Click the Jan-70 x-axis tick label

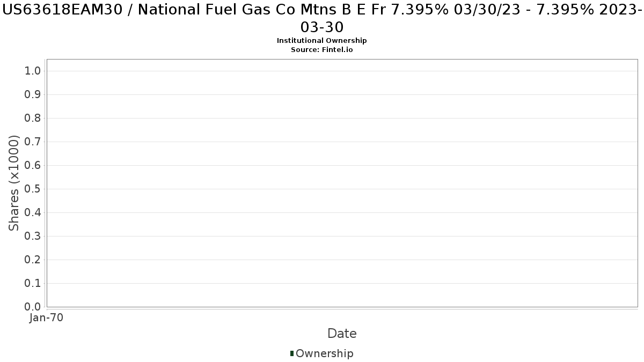point(47,318)
